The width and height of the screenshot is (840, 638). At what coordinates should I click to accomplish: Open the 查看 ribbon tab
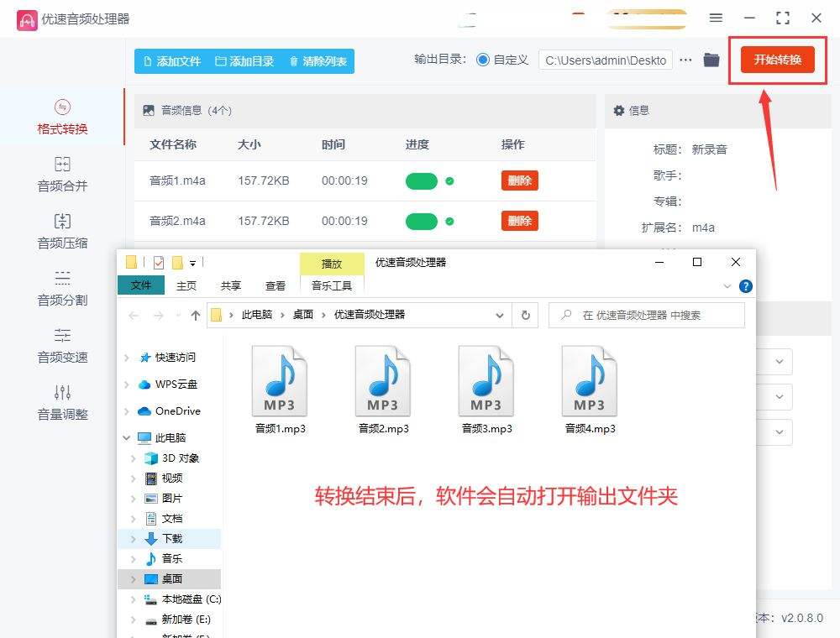coord(276,285)
